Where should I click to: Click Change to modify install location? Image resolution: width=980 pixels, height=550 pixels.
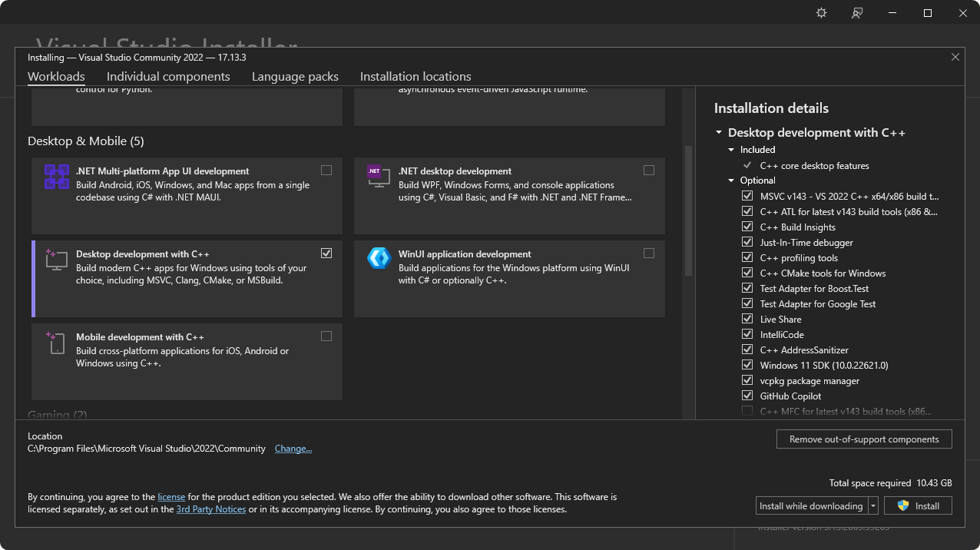tap(293, 448)
